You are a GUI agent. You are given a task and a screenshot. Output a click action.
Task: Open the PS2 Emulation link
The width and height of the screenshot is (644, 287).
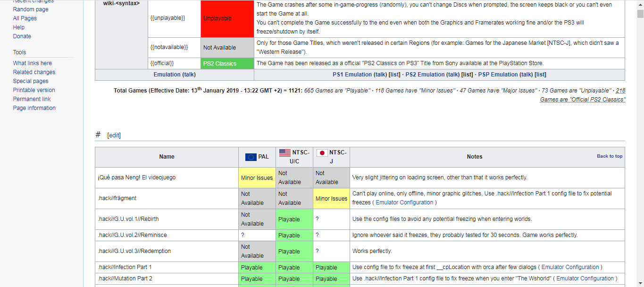pos(425,75)
